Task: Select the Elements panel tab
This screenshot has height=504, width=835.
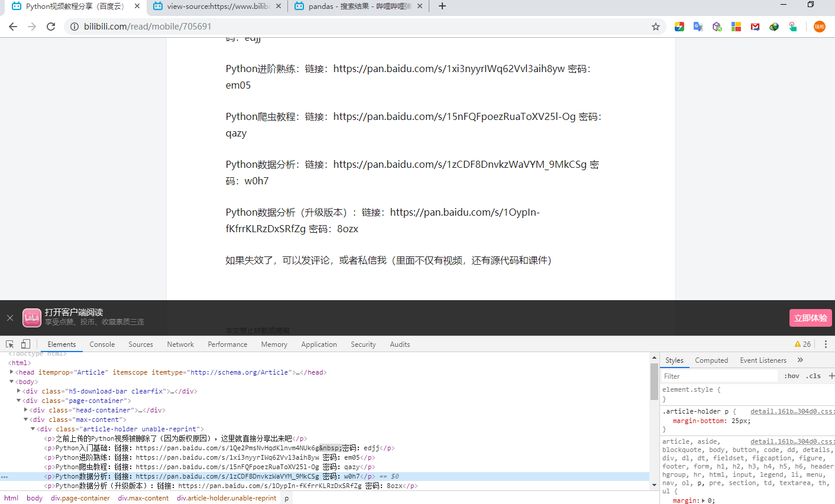Action: tap(62, 344)
